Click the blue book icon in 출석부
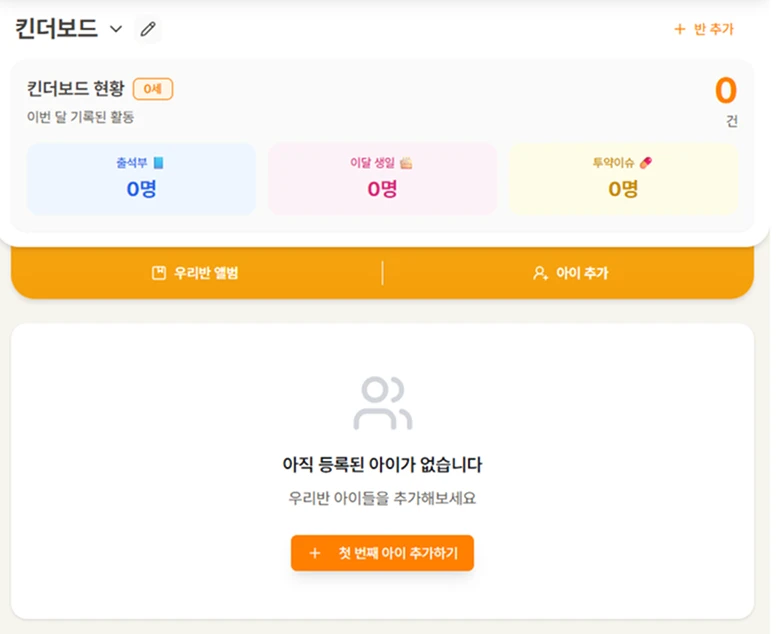 click(x=158, y=162)
